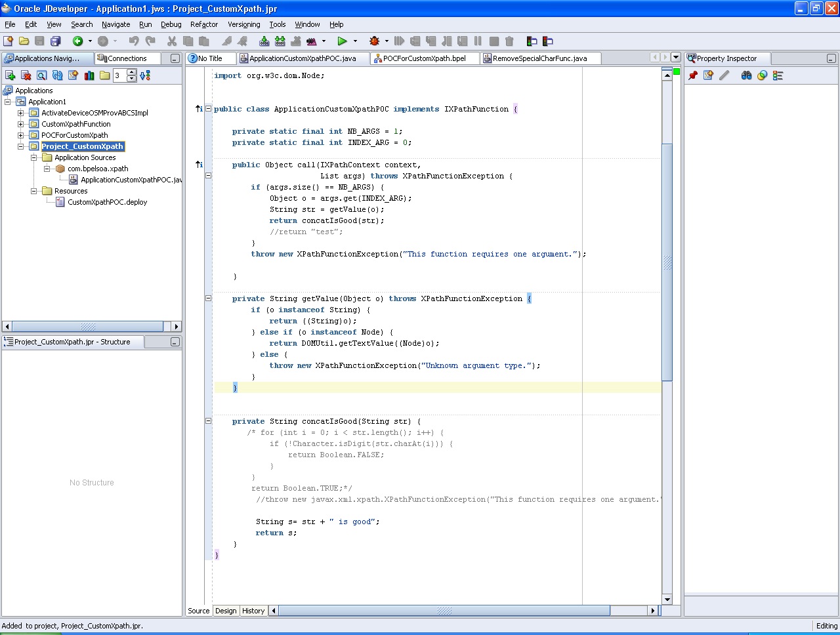Switch to the Connections tab

127,58
